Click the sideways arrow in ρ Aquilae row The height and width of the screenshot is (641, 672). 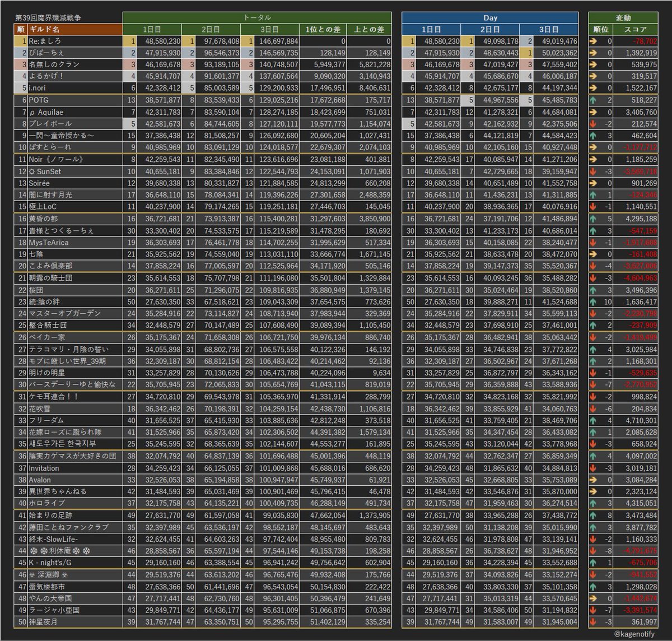[594, 112]
